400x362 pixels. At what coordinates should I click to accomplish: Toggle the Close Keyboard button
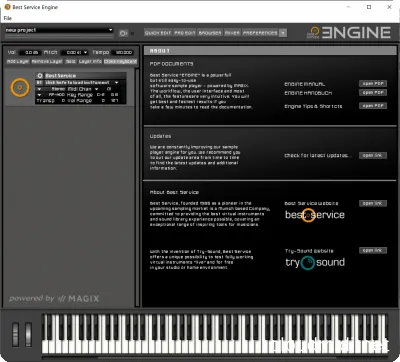tap(120, 62)
